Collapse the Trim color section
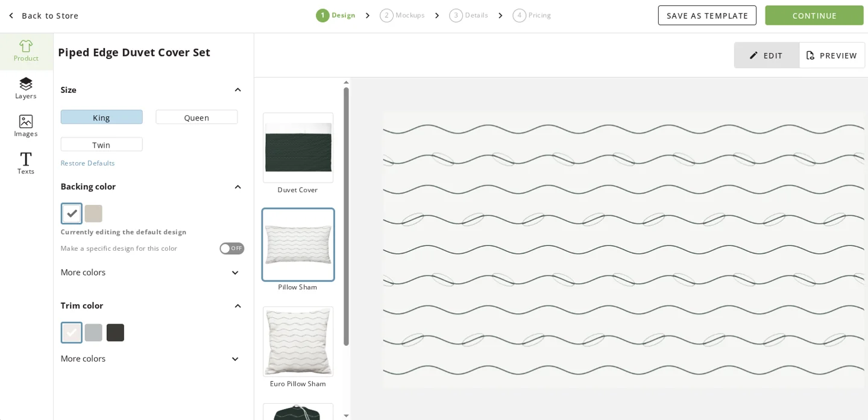 (237, 306)
